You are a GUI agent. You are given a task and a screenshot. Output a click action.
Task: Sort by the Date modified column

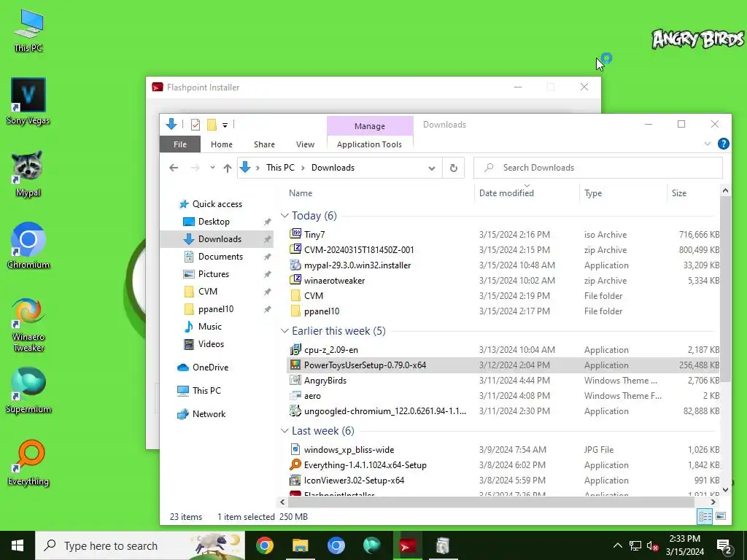pyautogui.click(x=506, y=193)
